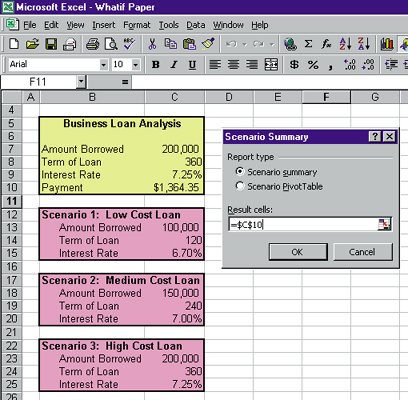Viewport: 408px width, 400px height.
Task: Click the Save floppy disk icon
Action: [51, 44]
